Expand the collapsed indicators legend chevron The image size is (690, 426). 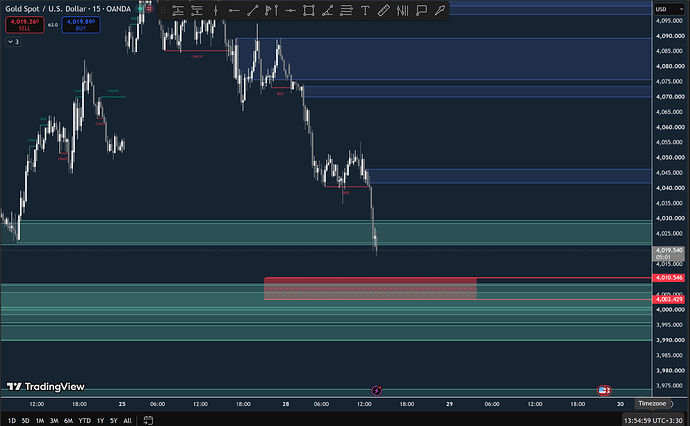[13, 42]
